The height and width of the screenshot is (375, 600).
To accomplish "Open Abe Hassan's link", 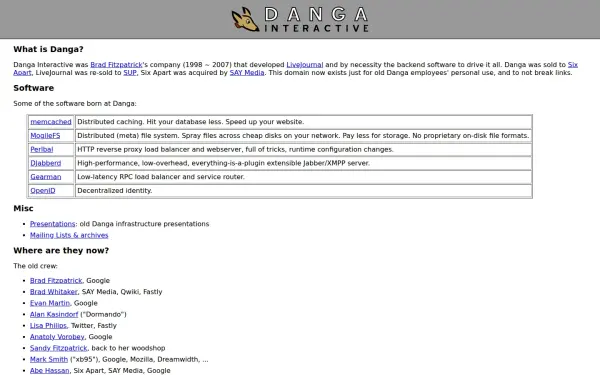I will (49, 370).
